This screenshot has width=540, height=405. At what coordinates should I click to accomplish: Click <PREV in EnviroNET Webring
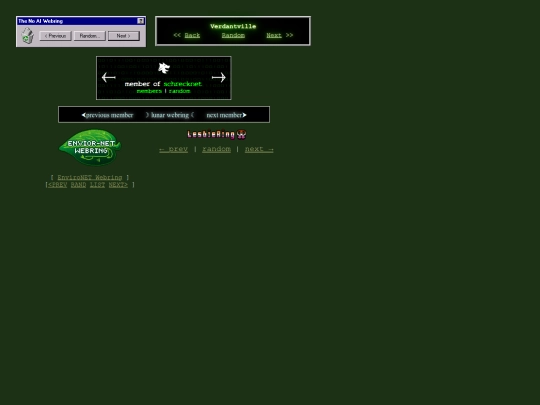[x=58, y=185]
